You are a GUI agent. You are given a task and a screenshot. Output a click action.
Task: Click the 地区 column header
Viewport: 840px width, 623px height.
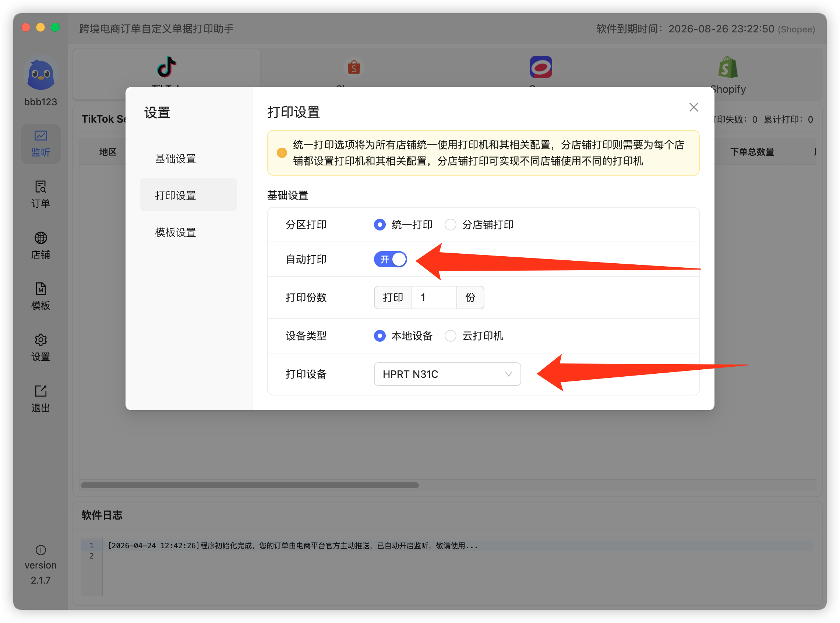(x=108, y=152)
